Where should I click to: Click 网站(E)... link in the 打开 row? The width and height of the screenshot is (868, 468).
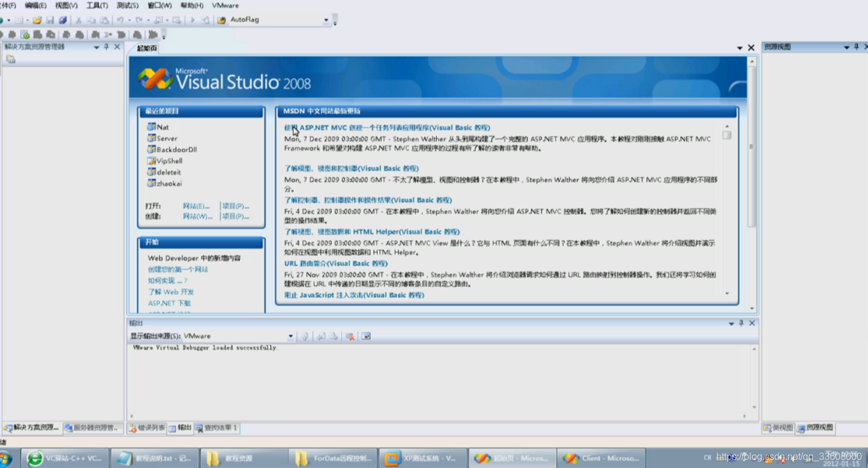click(x=196, y=206)
